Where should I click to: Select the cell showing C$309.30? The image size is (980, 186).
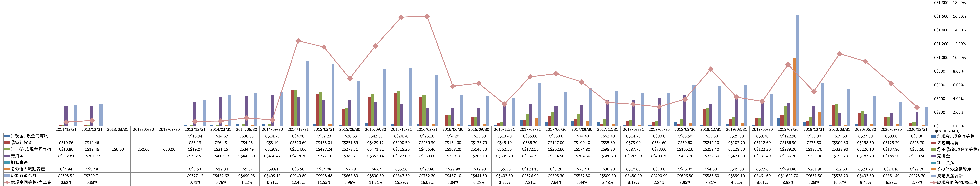840,143
